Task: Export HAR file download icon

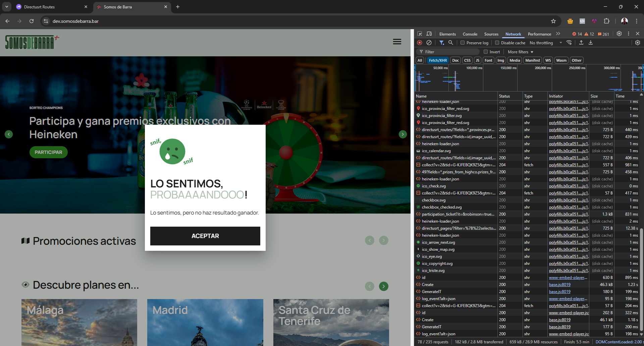Action: point(591,43)
